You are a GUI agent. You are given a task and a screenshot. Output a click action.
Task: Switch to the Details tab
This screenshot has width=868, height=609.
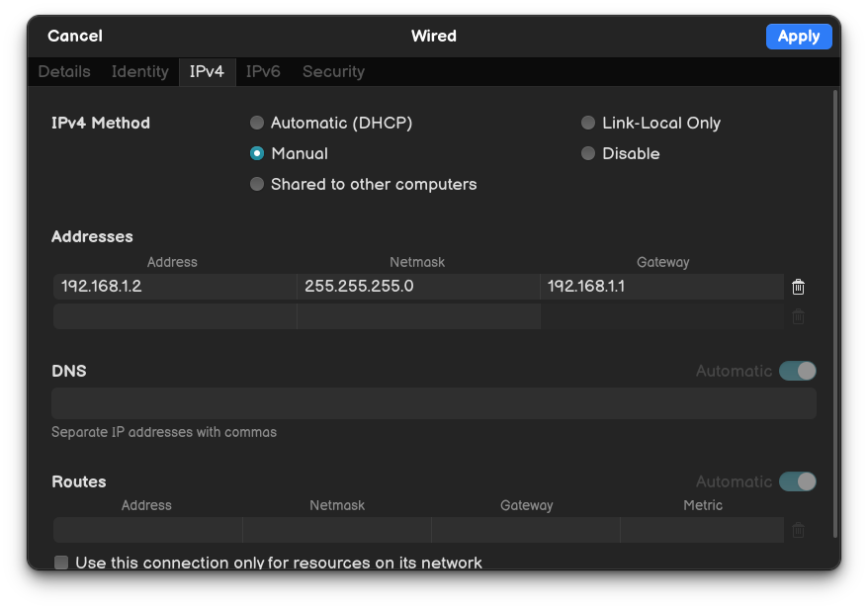pos(64,71)
